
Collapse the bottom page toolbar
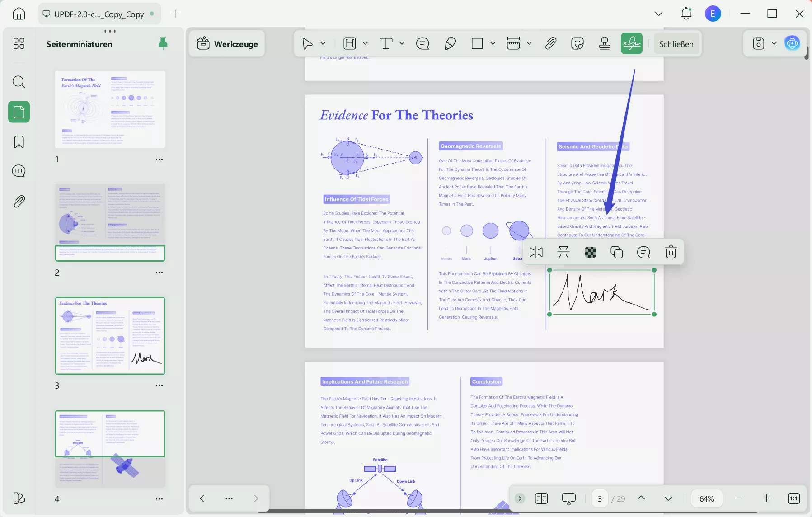point(520,498)
